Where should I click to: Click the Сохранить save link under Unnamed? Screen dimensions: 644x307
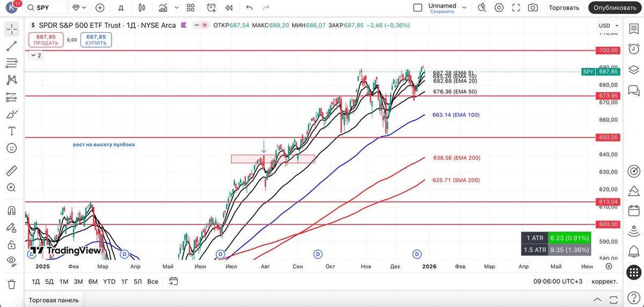442,11
